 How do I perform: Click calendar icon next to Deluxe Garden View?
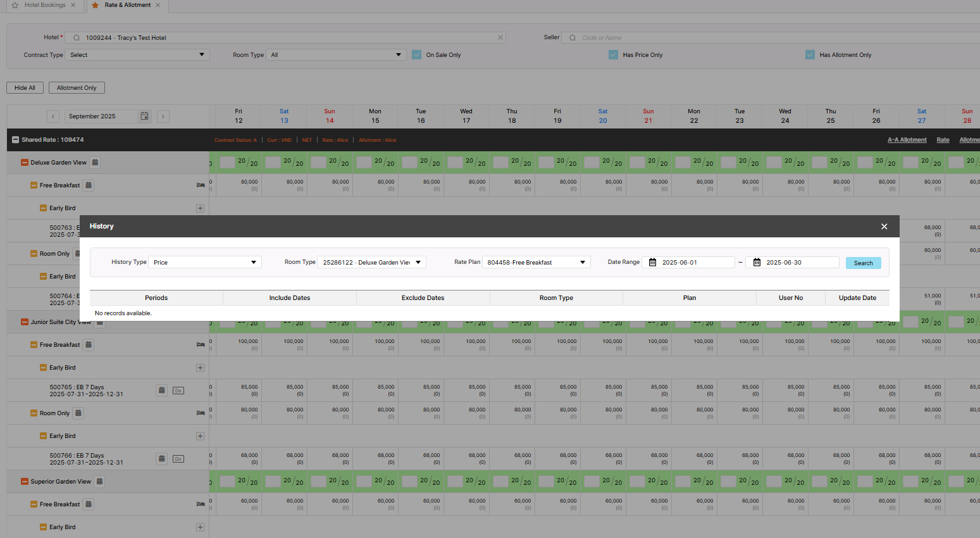[x=95, y=163]
